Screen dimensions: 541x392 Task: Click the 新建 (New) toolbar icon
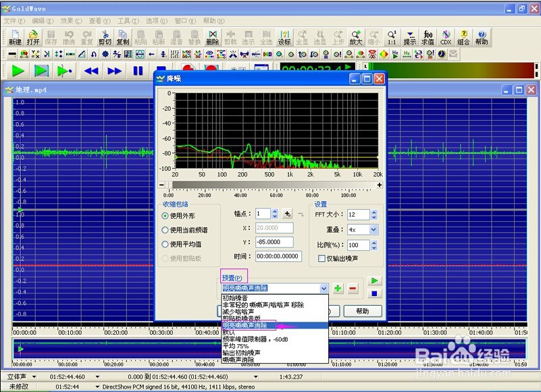pyautogui.click(x=15, y=37)
